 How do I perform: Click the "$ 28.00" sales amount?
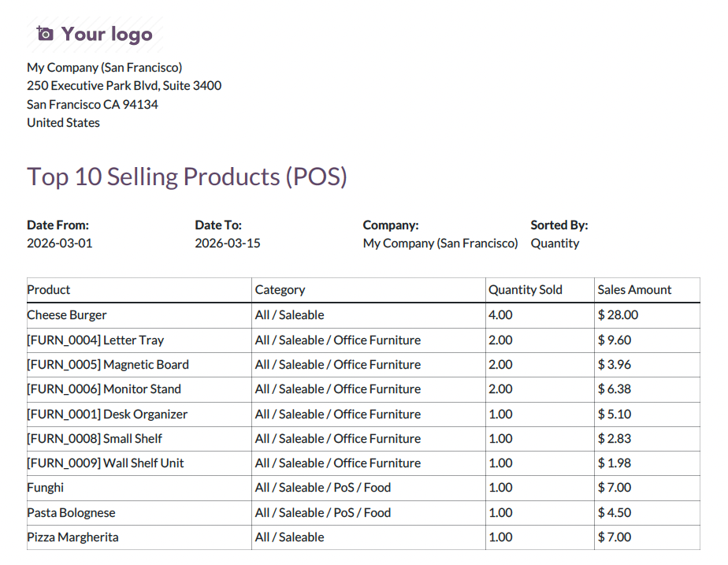click(x=618, y=314)
